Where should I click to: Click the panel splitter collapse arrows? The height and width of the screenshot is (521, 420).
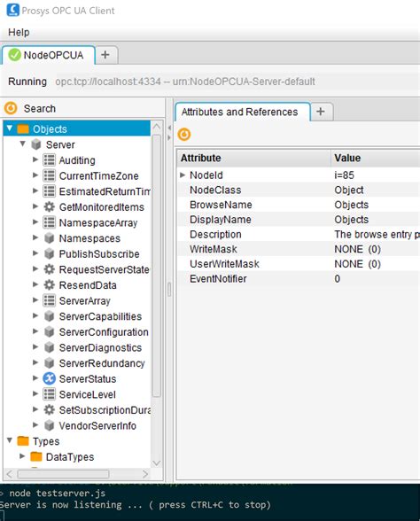click(x=169, y=132)
